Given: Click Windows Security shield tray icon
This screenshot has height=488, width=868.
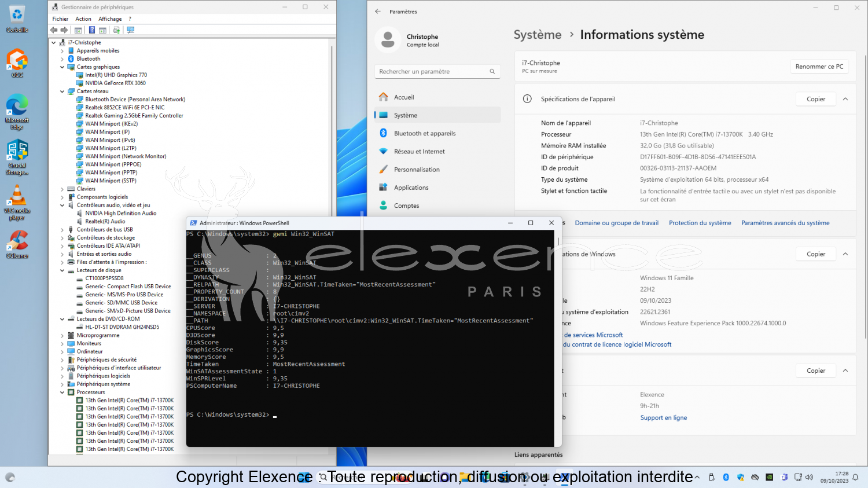Looking at the screenshot, I should [x=740, y=477].
